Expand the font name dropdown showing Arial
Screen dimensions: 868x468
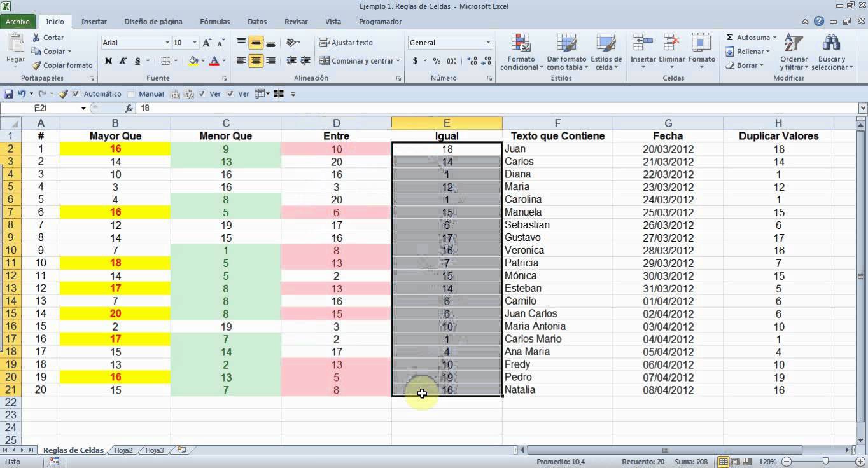(x=167, y=43)
